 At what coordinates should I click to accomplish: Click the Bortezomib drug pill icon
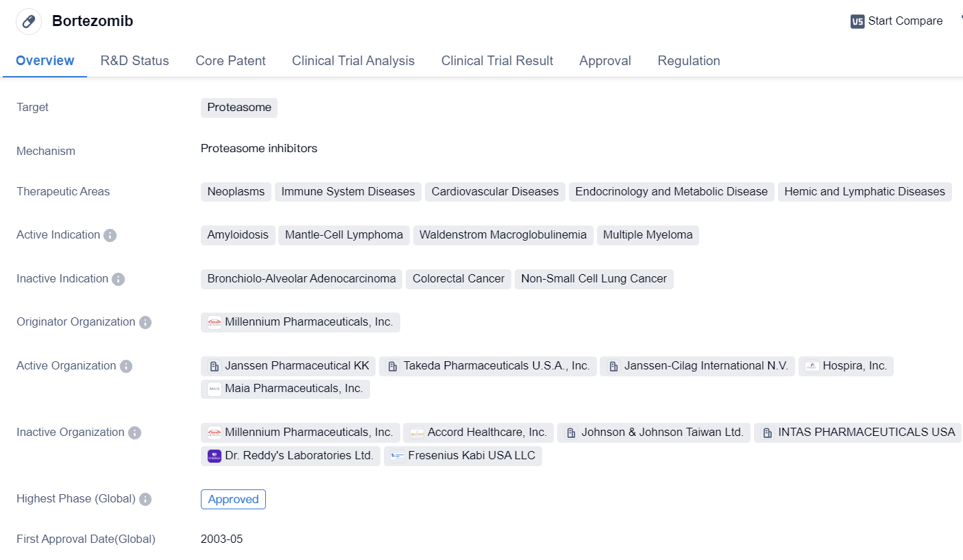tap(29, 21)
